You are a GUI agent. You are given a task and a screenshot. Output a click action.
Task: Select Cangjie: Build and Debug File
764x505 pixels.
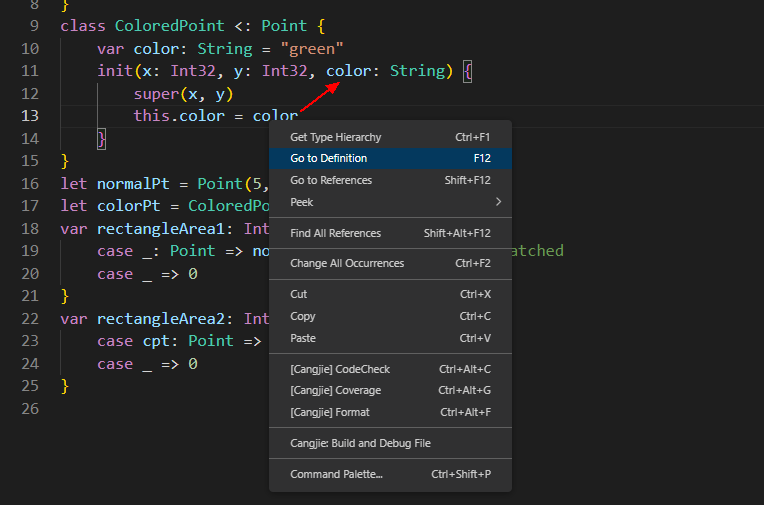(360, 443)
